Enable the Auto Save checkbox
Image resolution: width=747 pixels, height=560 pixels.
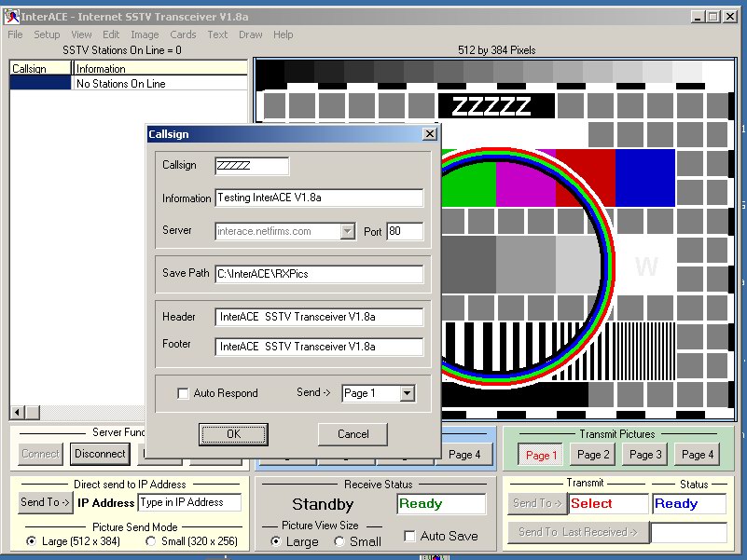pyautogui.click(x=409, y=536)
